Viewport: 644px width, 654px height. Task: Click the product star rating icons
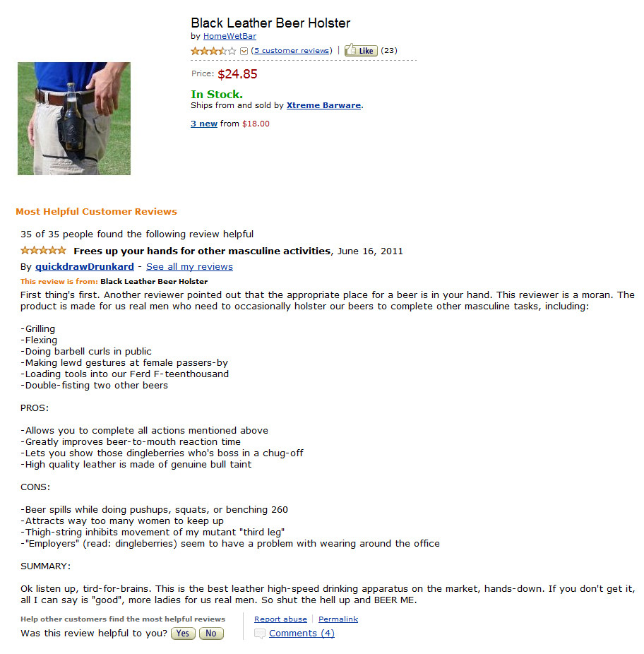point(213,51)
